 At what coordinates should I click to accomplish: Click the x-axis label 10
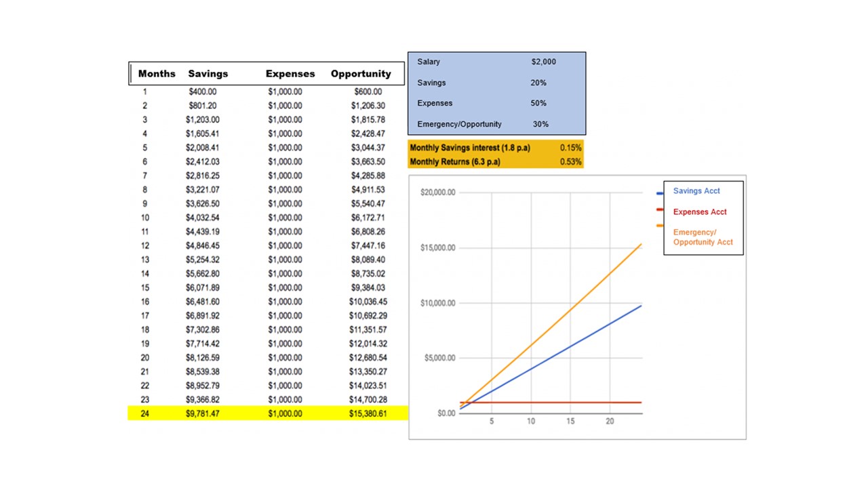[x=531, y=422]
